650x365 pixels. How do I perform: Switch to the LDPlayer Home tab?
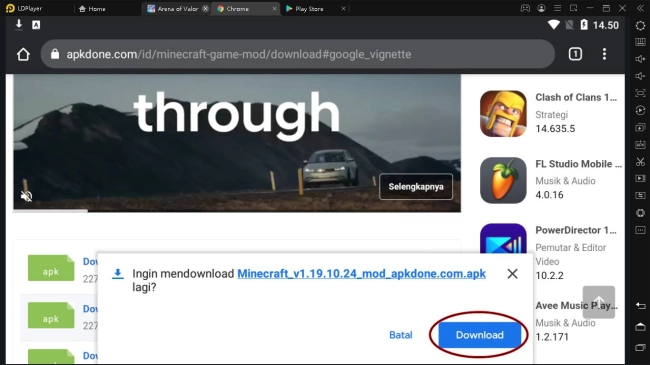coord(92,9)
